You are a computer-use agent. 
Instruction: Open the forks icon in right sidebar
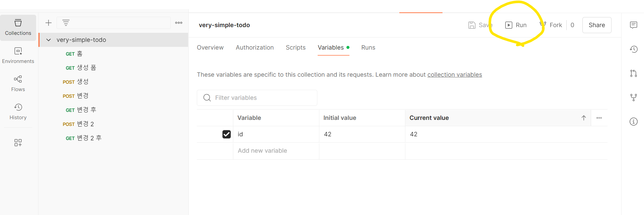point(634,97)
